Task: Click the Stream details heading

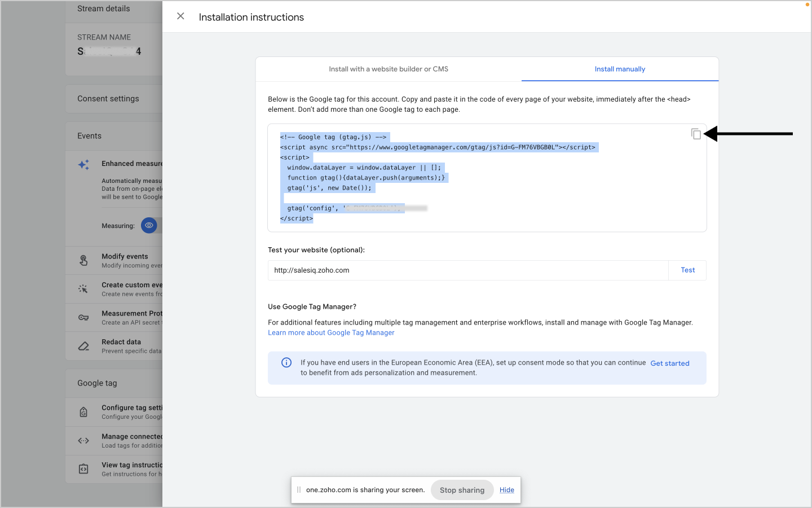Action: pyautogui.click(x=104, y=8)
